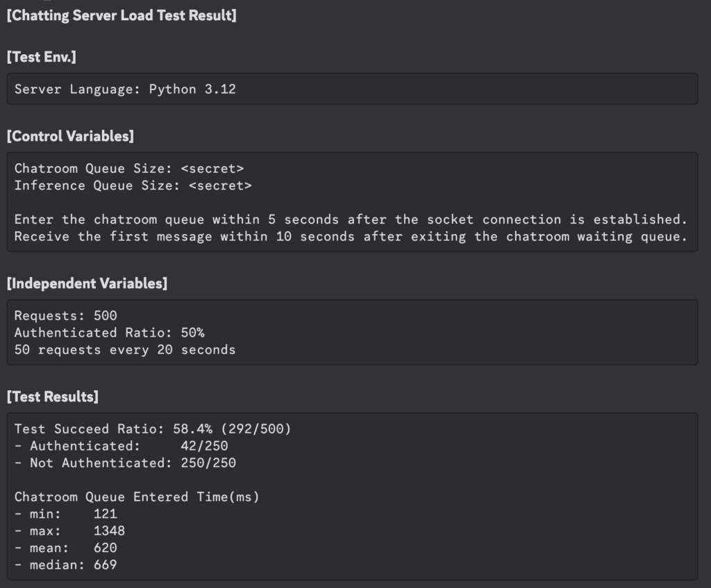
Task: Click the line about first message within 10 seconds
Action: coord(351,237)
